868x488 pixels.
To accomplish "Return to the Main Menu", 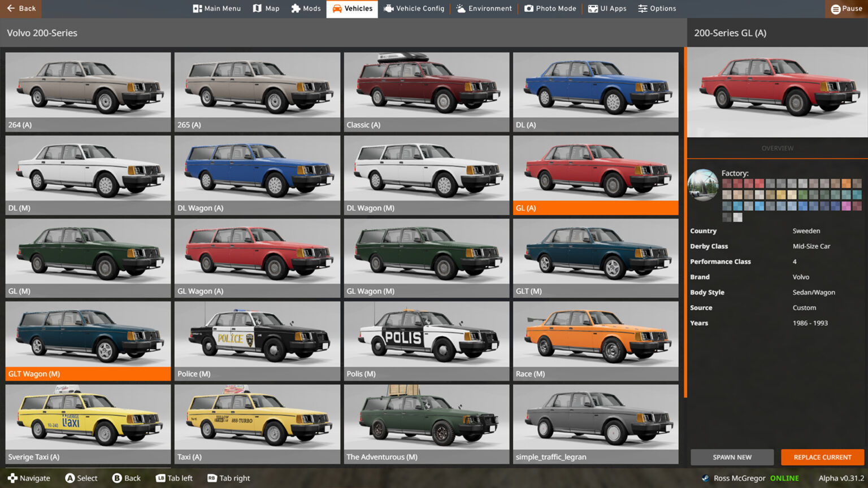I will click(216, 8).
